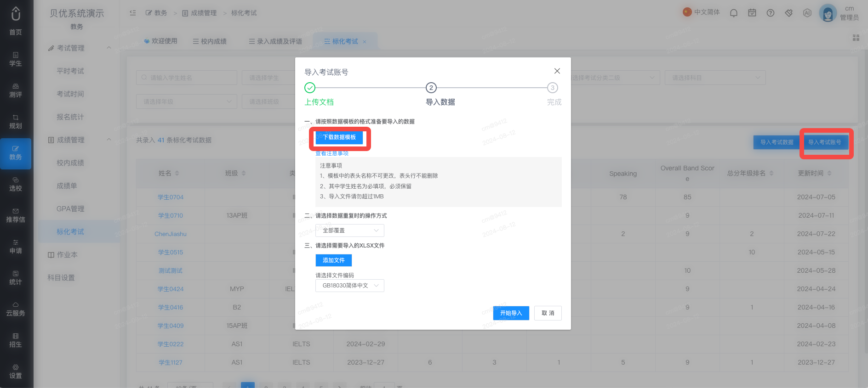
Task: Switch to the 录入成绩及评语 tab
Action: click(x=275, y=41)
